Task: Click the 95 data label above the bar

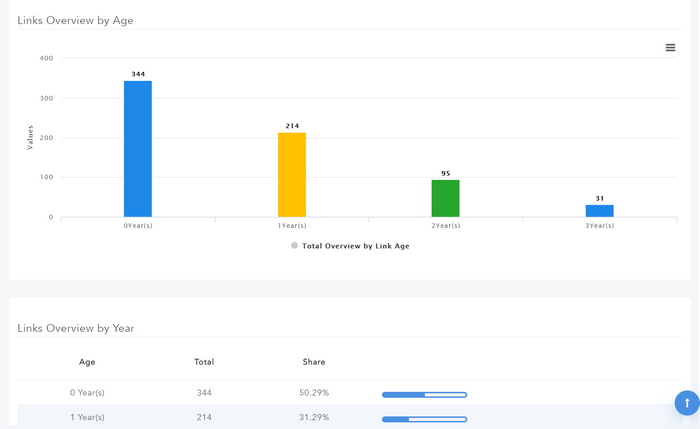Action: click(x=446, y=173)
